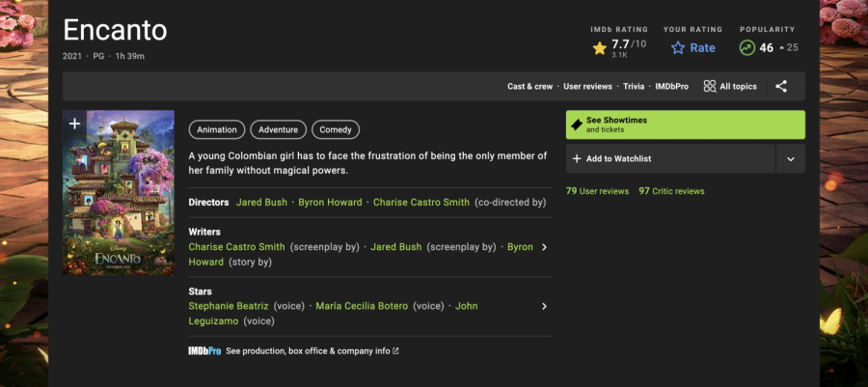
Task: Open User reviews from top bar
Action: (x=588, y=86)
